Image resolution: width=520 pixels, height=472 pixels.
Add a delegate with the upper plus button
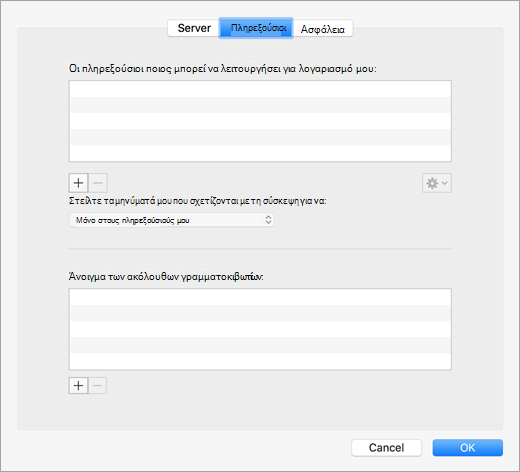pos(78,183)
